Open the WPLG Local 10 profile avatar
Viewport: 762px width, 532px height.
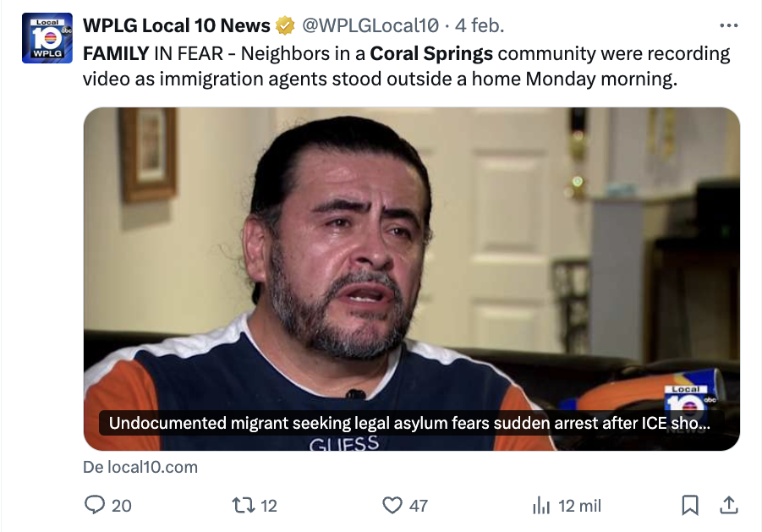coord(47,38)
